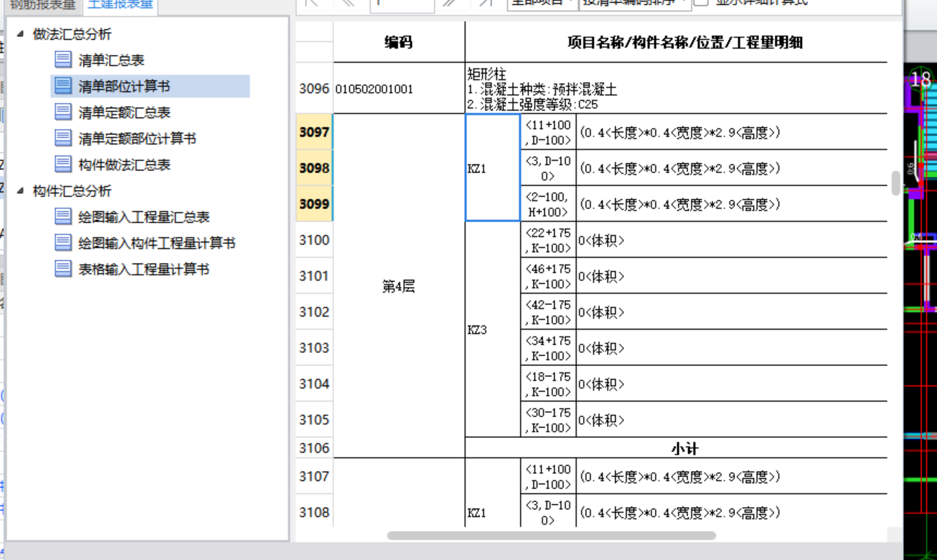
Task: Select row number 3100
Action: pyautogui.click(x=315, y=240)
